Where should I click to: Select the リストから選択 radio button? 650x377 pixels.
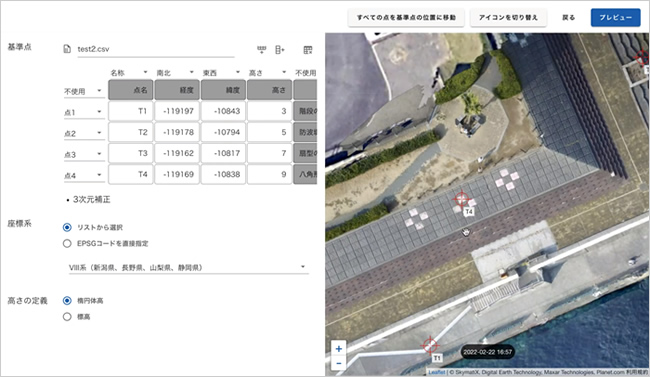point(67,227)
